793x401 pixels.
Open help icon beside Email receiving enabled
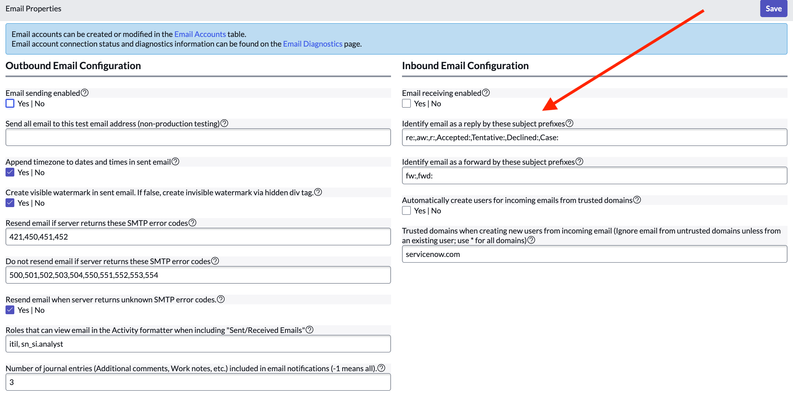click(x=486, y=93)
